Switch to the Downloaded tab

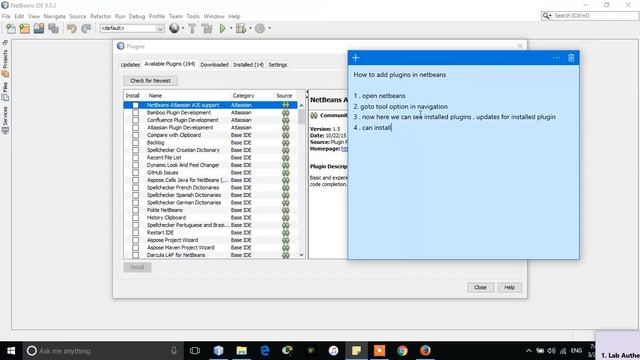tap(214, 65)
